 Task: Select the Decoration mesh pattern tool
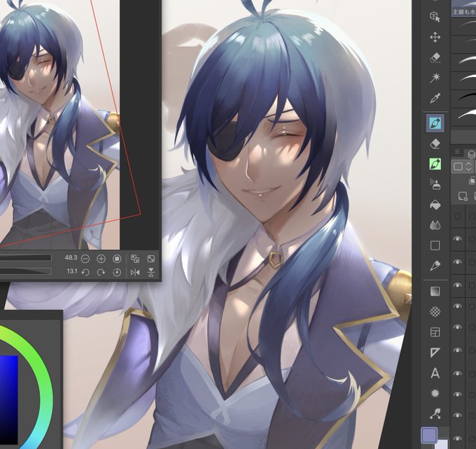tap(435, 311)
